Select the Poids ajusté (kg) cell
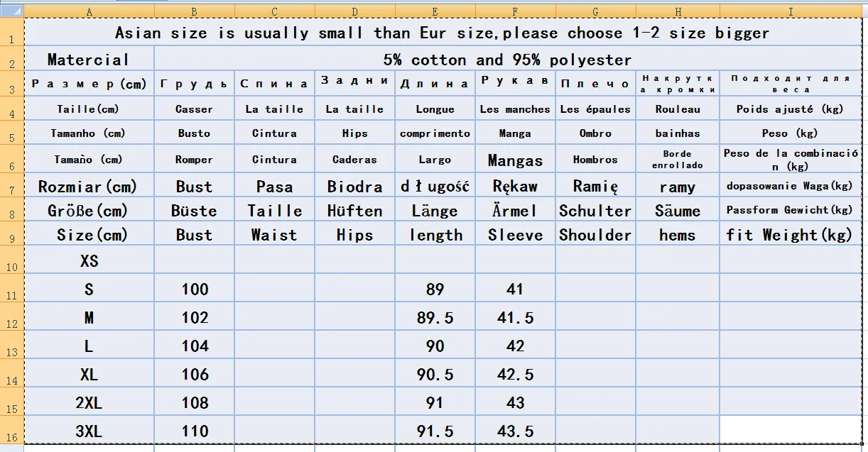868x452 pixels. pos(789,109)
